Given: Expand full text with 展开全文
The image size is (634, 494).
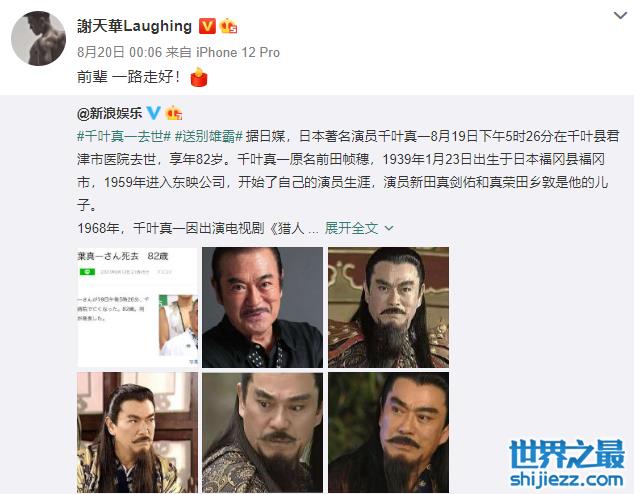Looking at the screenshot, I should [351, 228].
